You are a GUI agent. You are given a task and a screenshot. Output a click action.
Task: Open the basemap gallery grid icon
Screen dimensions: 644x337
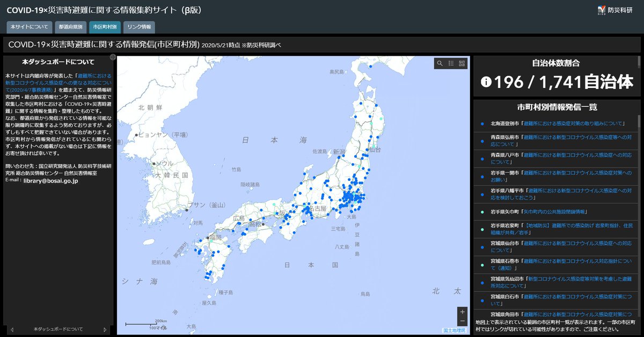(462, 63)
